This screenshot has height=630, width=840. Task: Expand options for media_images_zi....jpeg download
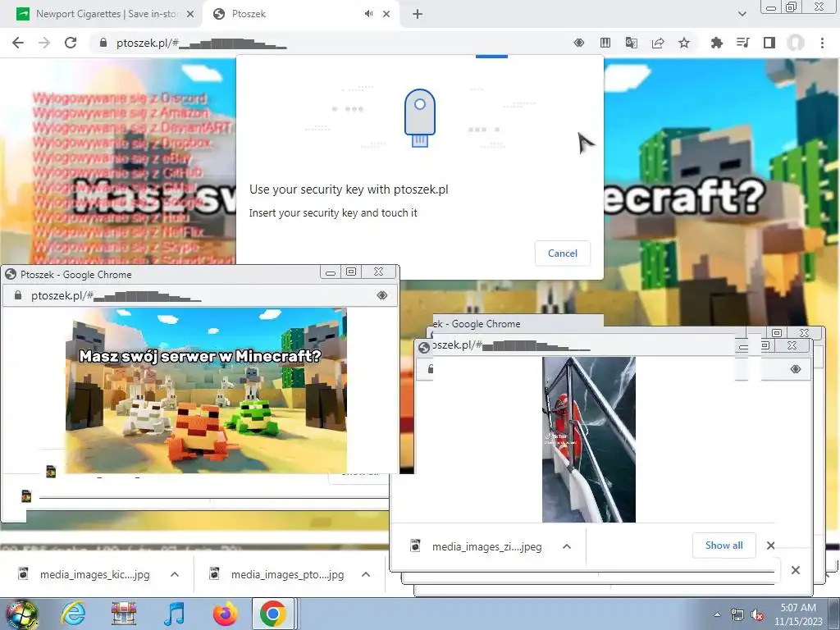pyautogui.click(x=567, y=546)
